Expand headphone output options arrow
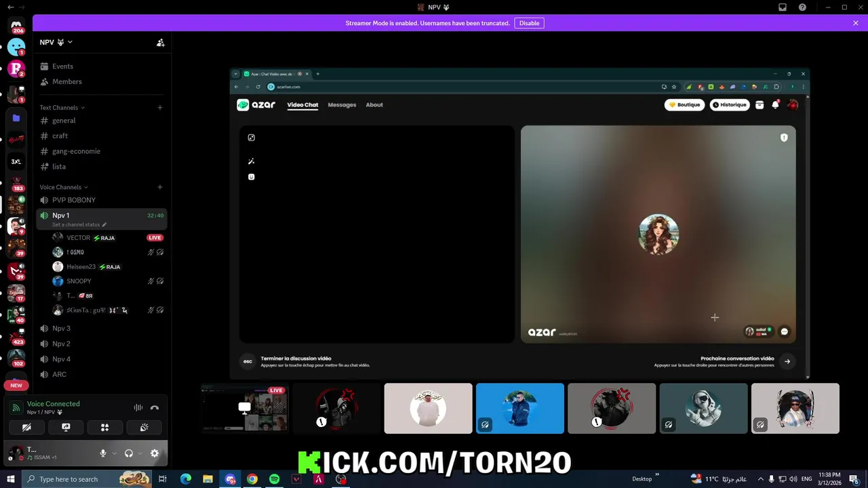The image size is (868, 488). click(140, 453)
